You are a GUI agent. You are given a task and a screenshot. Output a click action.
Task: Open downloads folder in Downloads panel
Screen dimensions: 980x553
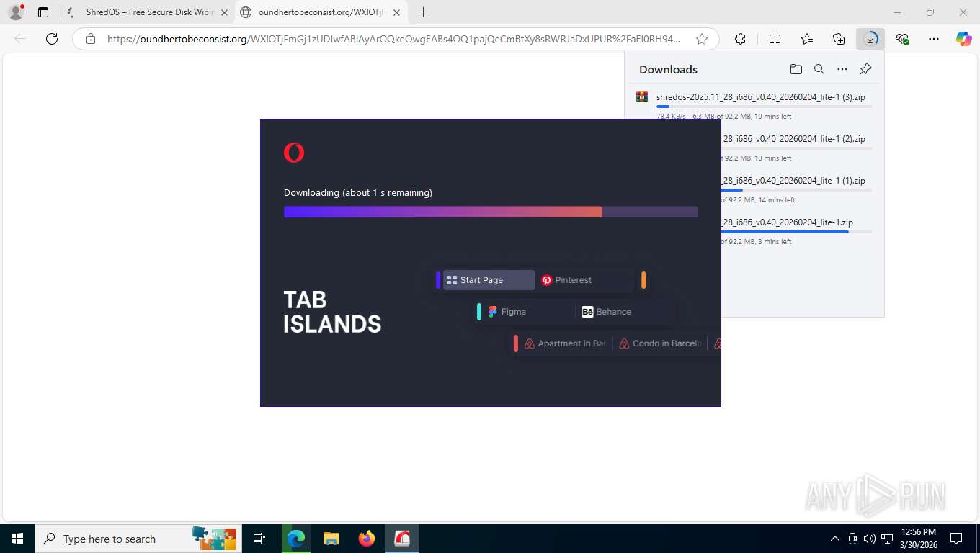tap(796, 69)
